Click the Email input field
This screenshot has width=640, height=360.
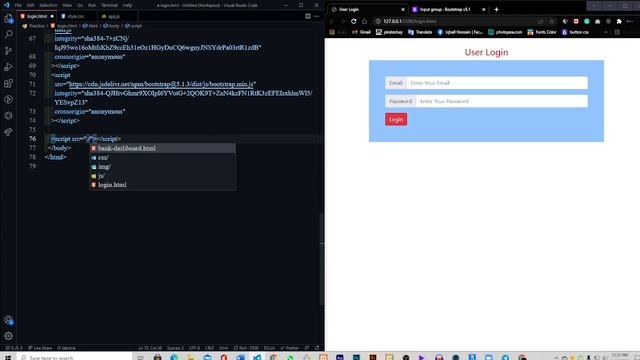click(x=497, y=83)
